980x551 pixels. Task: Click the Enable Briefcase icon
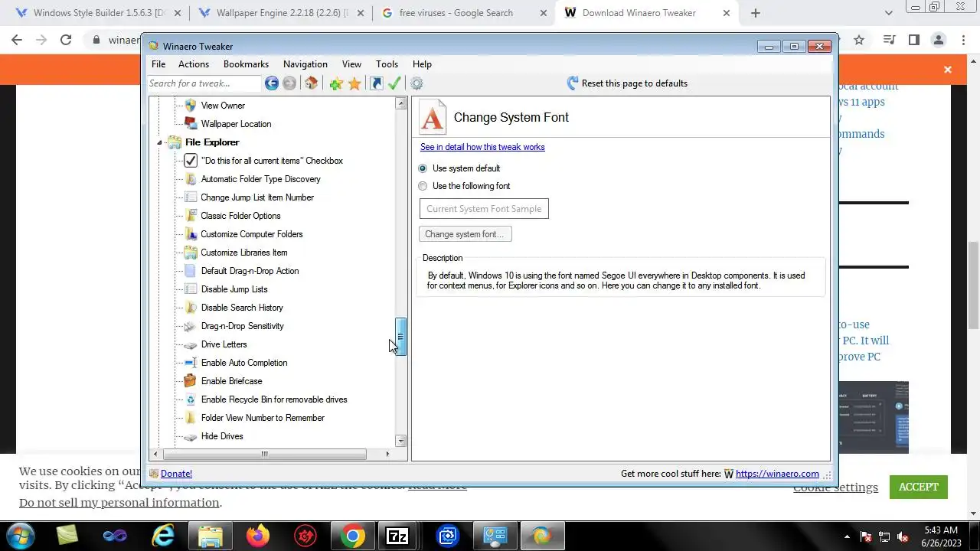(191, 381)
